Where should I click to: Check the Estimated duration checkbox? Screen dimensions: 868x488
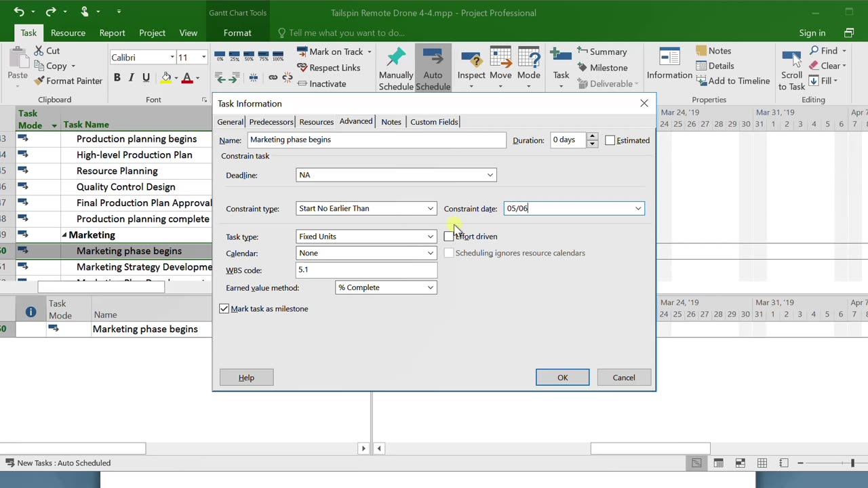coord(610,140)
